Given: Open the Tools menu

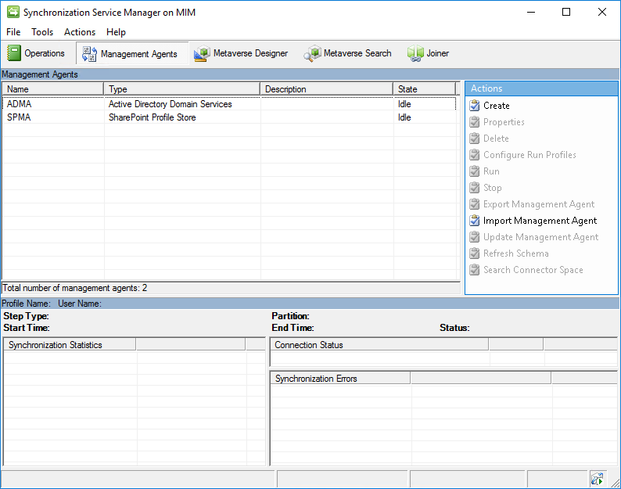Looking at the screenshot, I should tap(42, 32).
